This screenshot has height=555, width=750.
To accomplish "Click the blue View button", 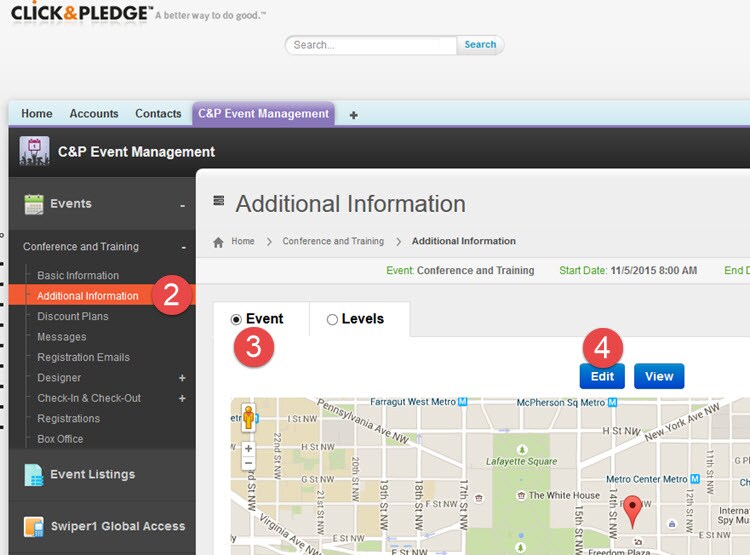I will [659, 377].
